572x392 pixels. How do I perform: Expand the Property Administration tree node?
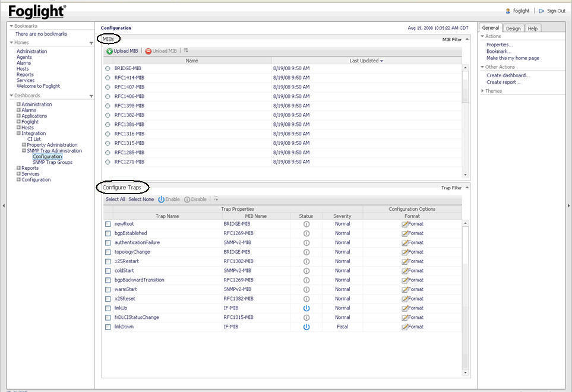24,145
